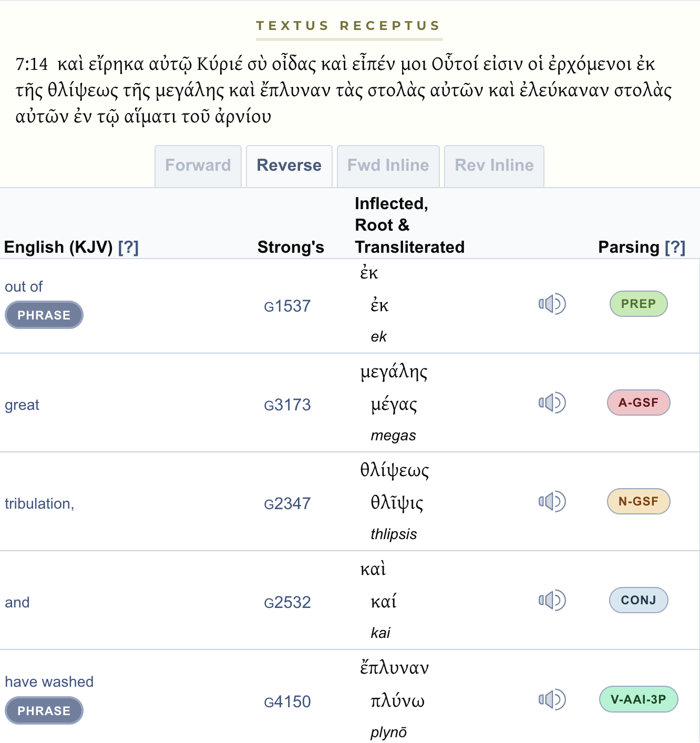Open the CONJ parsing tag

639,600
